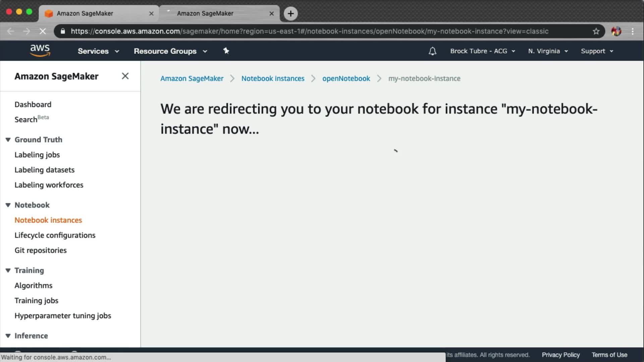This screenshot has width=644, height=362.
Task: Open the Services dropdown menu
Action: pyautogui.click(x=98, y=51)
